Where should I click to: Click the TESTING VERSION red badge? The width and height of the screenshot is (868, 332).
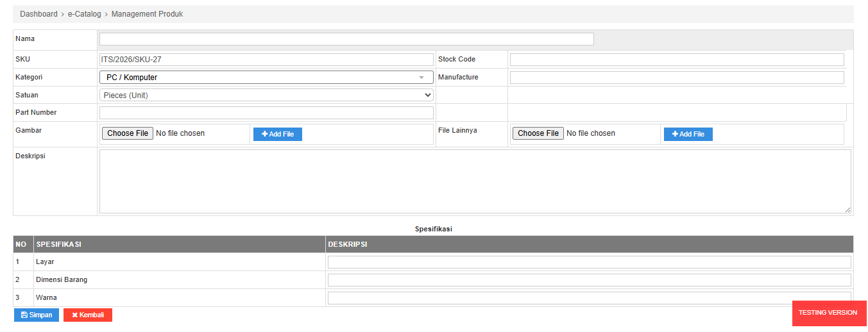pyautogui.click(x=828, y=313)
